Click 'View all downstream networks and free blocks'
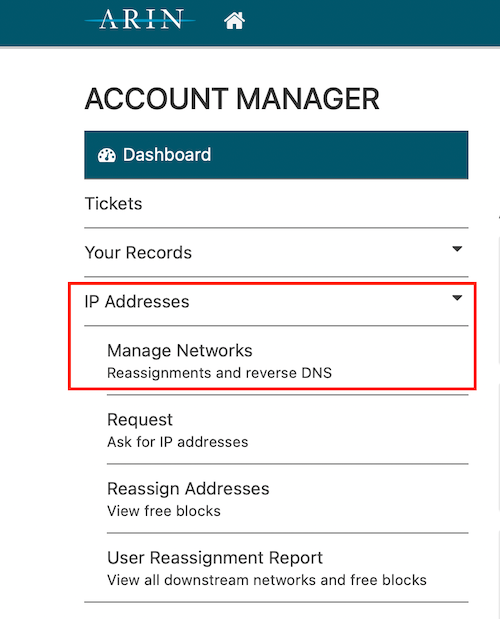The image size is (500, 619). [267, 580]
